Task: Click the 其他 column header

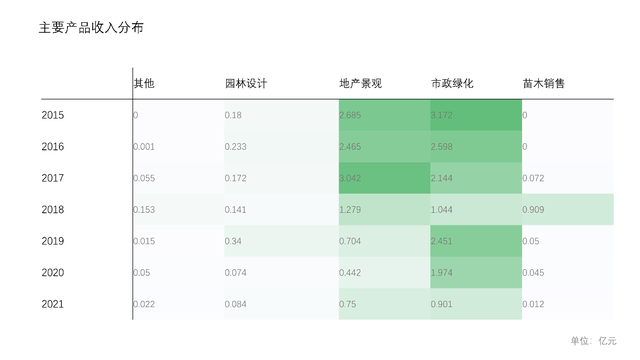Action: 144,83
